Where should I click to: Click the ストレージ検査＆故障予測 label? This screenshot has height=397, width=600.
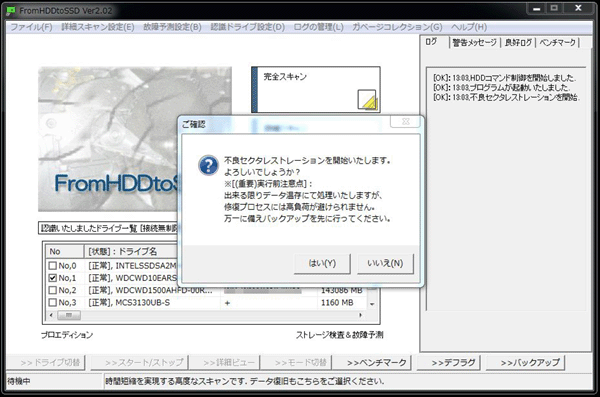[339, 335]
